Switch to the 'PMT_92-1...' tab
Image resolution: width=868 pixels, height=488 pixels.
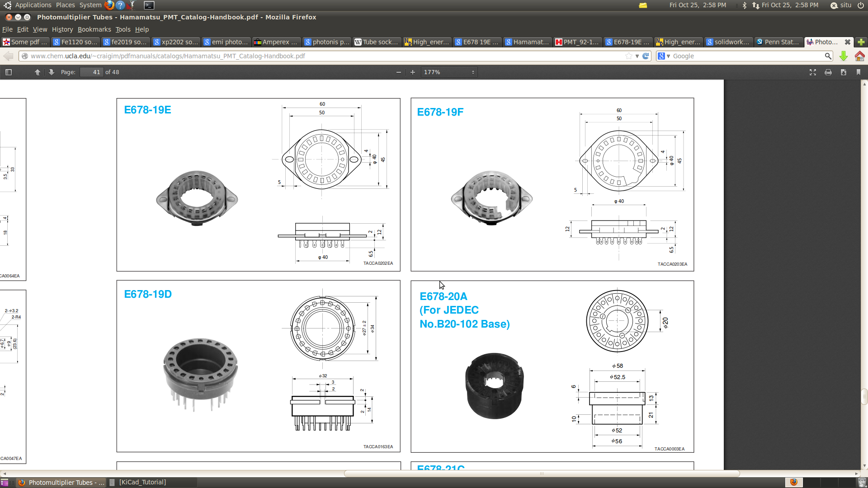click(x=577, y=42)
